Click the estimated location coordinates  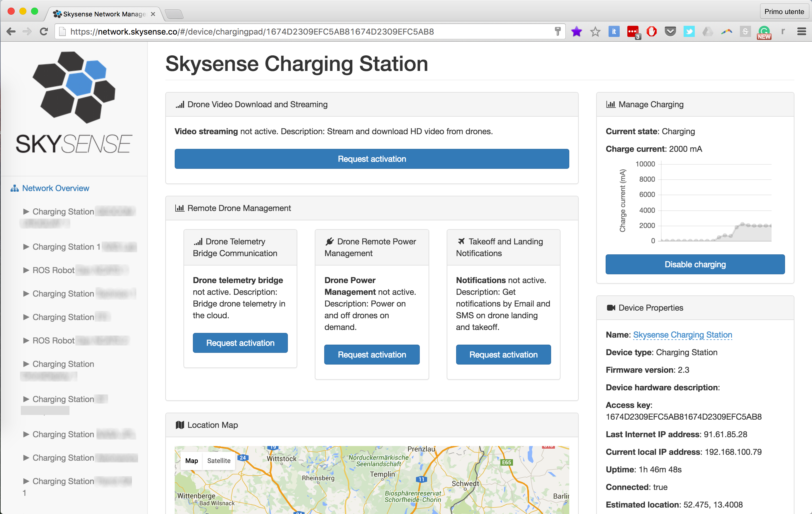[x=713, y=505]
